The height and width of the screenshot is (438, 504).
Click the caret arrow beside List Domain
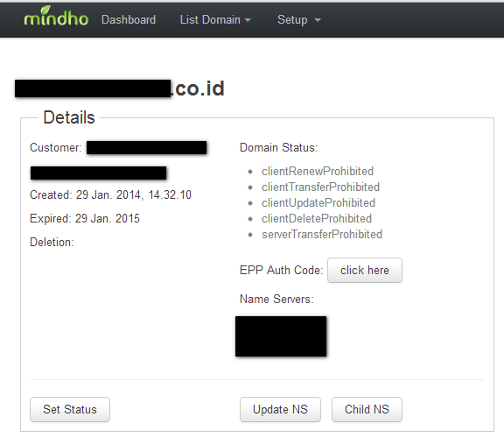[248, 20]
